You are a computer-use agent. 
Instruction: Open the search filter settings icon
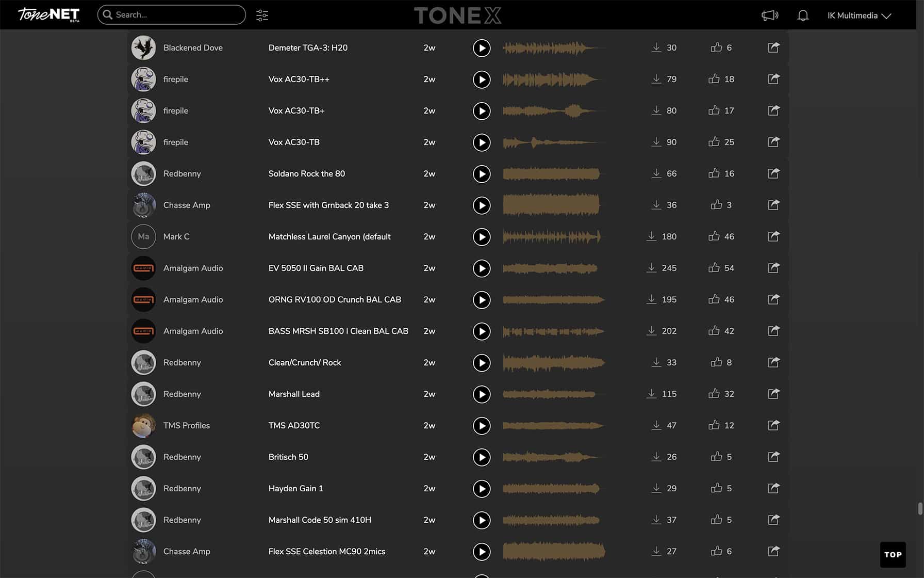(262, 15)
